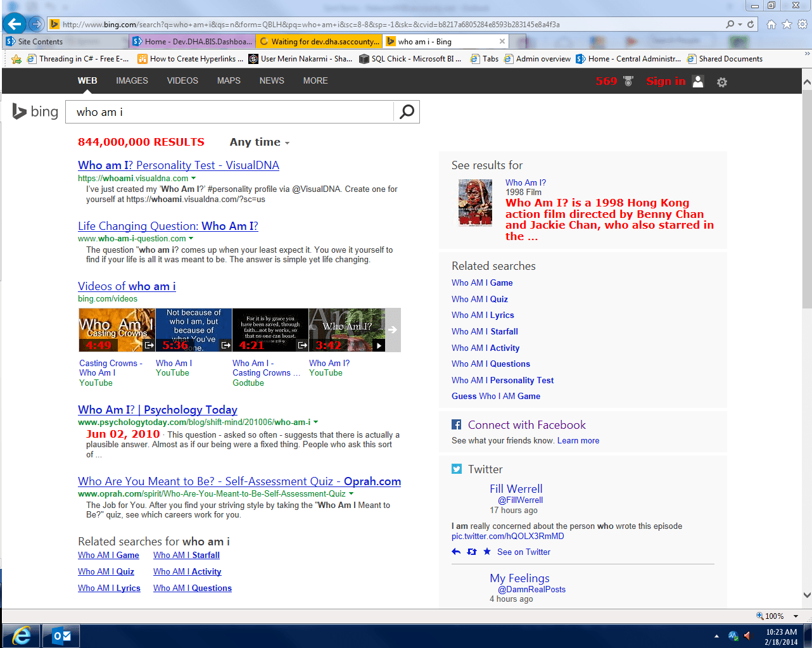Open Bing settings gear icon
This screenshot has height=648, width=812.
click(x=721, y=82)
